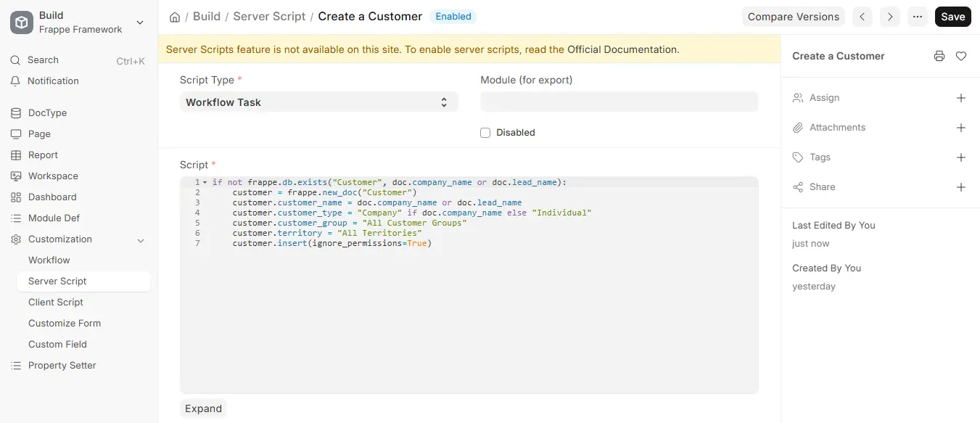The height and width of the screenshot is (423, 980).
Task: Click the Create a Customer page title
Action: 370,16
